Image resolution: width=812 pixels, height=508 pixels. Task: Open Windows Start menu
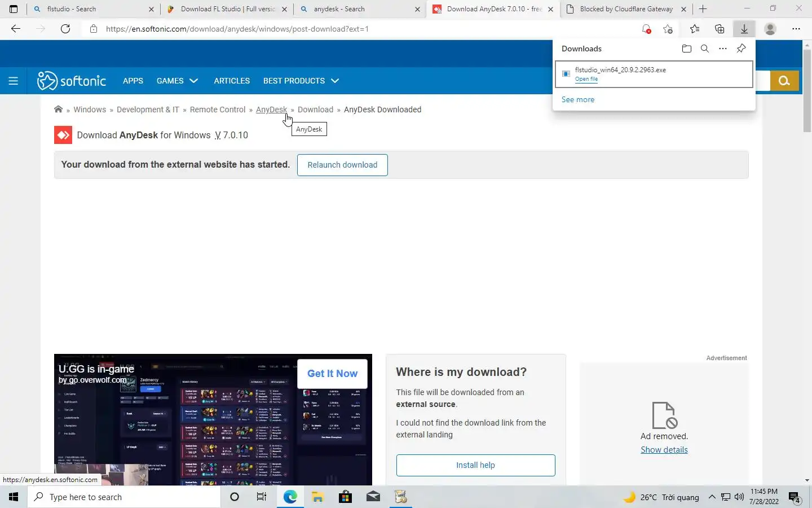tap(14, 497)
